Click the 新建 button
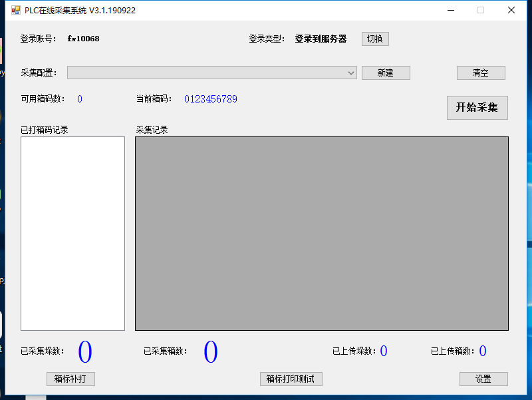 click(386, 73)
